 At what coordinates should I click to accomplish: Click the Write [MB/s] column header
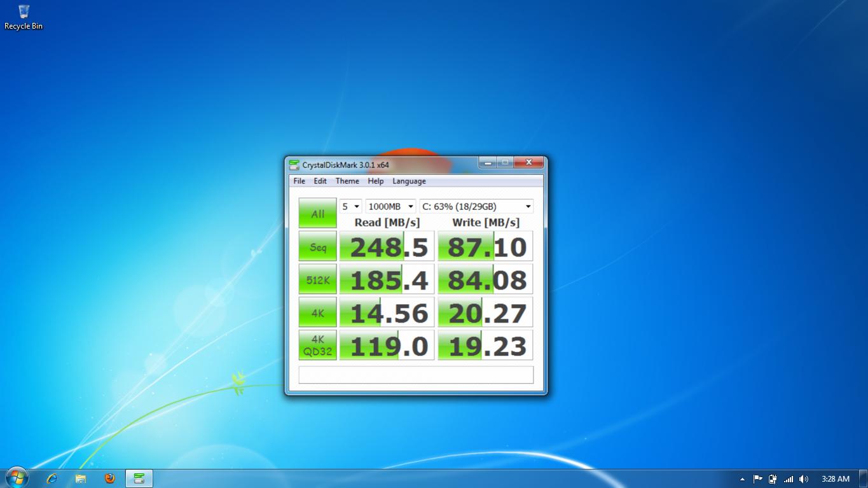(x=486, y=222)
